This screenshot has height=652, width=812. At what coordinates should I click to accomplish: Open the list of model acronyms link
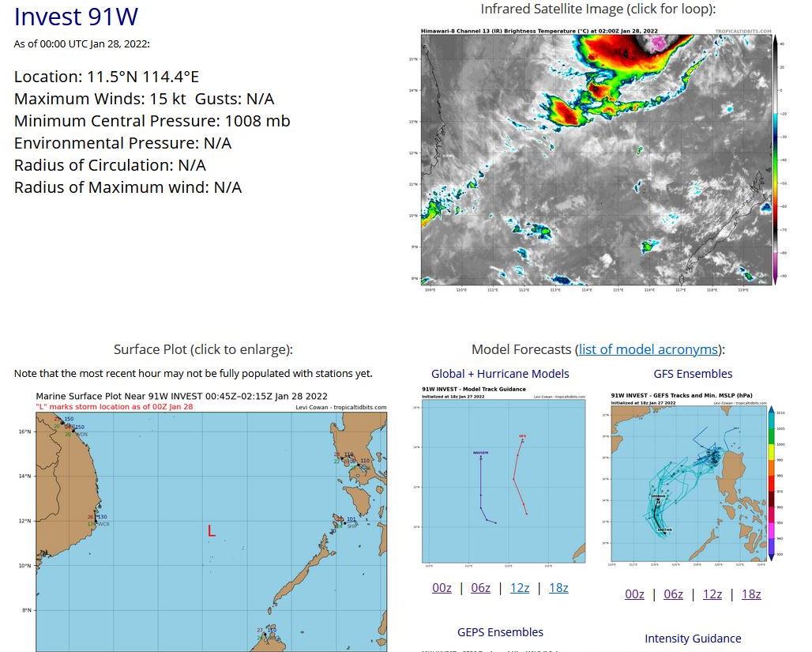click(x=648, y=349)
